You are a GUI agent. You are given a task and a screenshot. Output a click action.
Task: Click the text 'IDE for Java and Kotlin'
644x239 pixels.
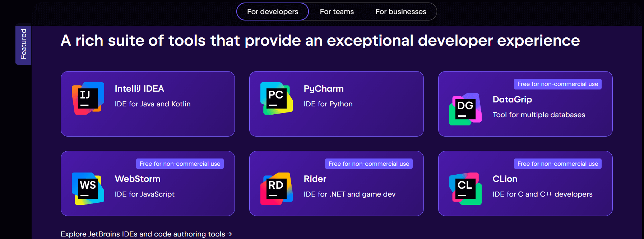coord(153,104)
